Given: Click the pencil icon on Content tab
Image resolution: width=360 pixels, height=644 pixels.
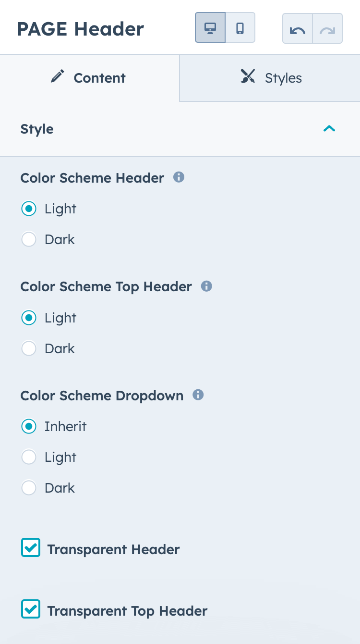Looking at the screenshot, I should [x=58, y=76].
